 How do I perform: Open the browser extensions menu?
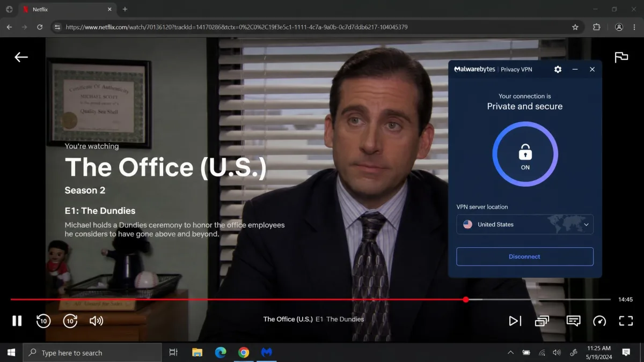click(x=596, y=27)
